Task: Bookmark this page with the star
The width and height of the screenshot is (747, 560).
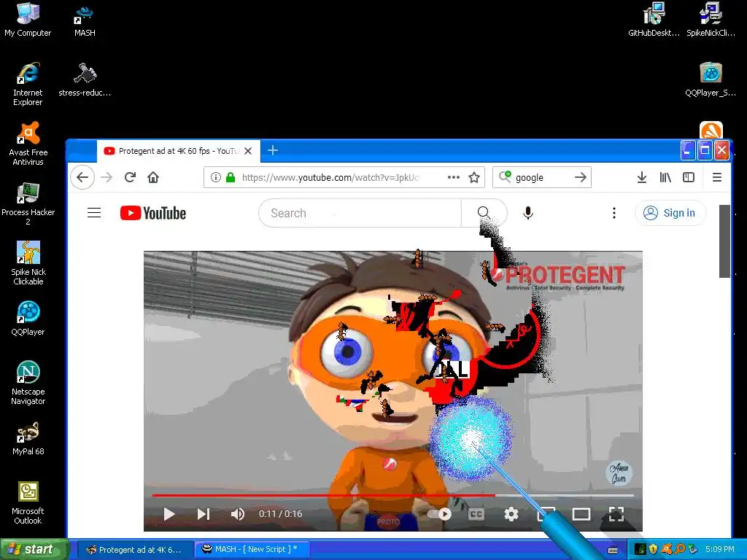Action: [474, 178]
